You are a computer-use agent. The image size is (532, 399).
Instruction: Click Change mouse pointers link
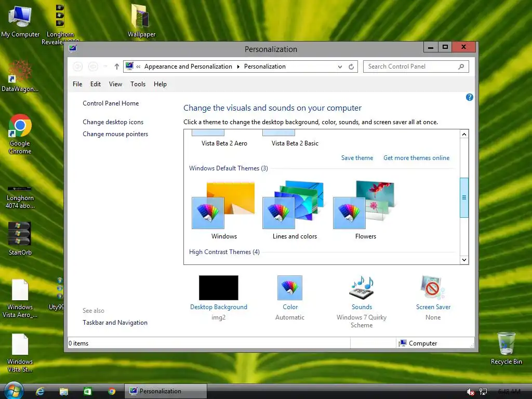115,134
